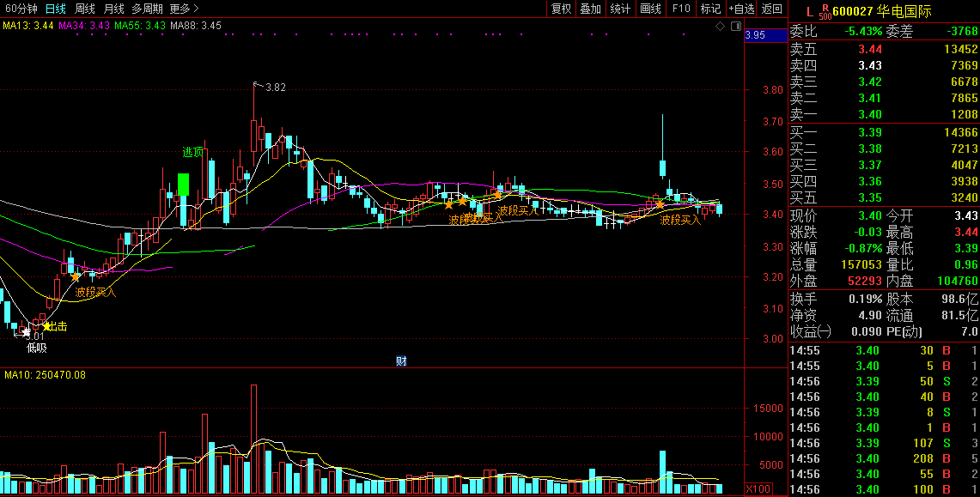Select the 买四 3.36 order row

coord(884,181)
